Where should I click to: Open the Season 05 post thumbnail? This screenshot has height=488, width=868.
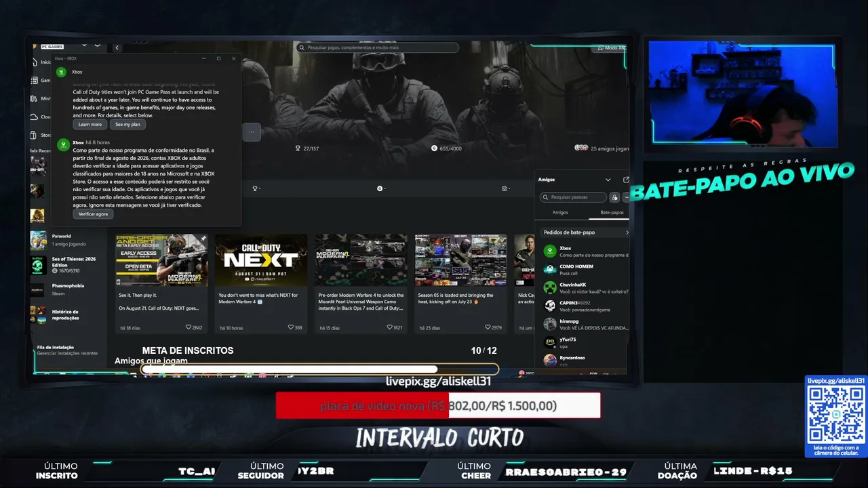click(460, 260)
